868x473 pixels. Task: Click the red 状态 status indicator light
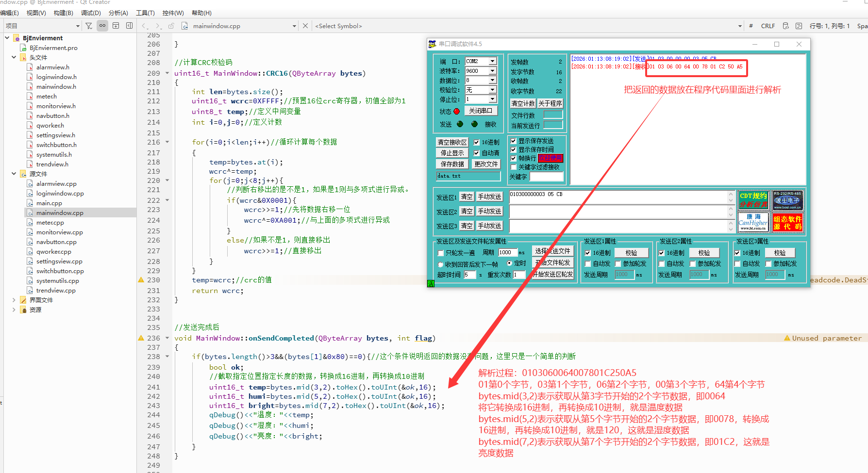point(456,112)
